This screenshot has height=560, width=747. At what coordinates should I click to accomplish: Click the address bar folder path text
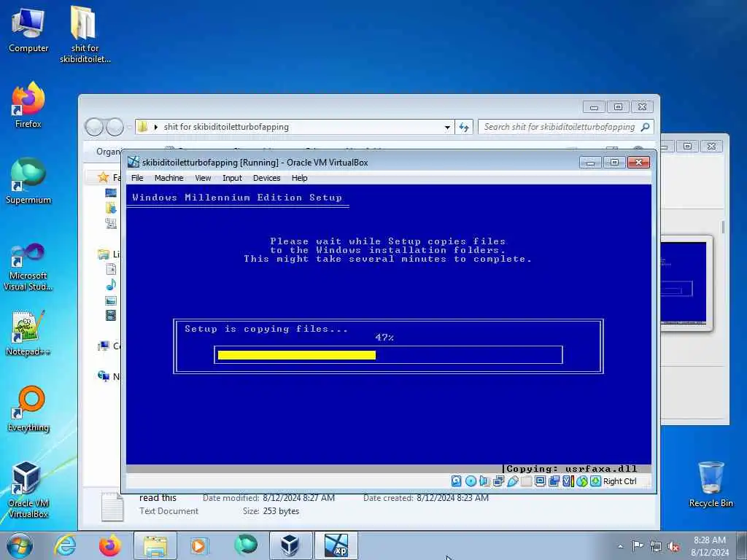click(x=226, y=127)
